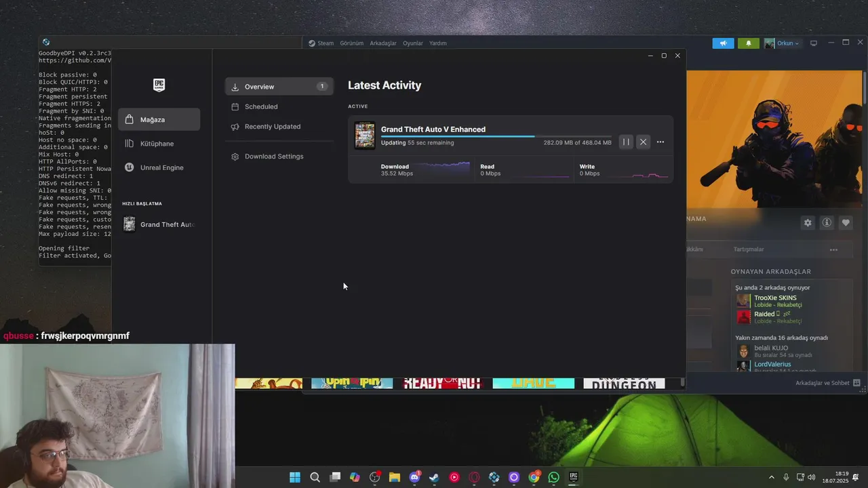Launch Grand Theft Auto from Hızlı Başlatma
Screen dimensions: 868x488
pos(159,224)
